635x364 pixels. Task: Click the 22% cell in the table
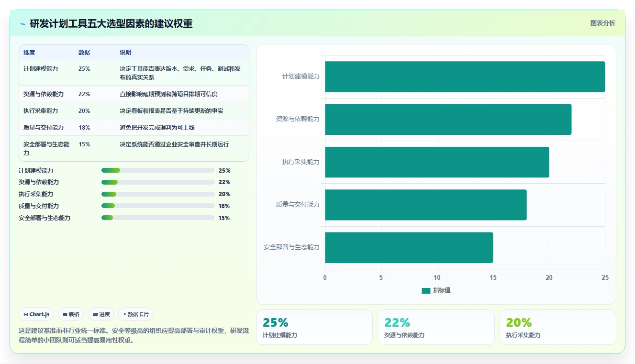click(84, 94)
